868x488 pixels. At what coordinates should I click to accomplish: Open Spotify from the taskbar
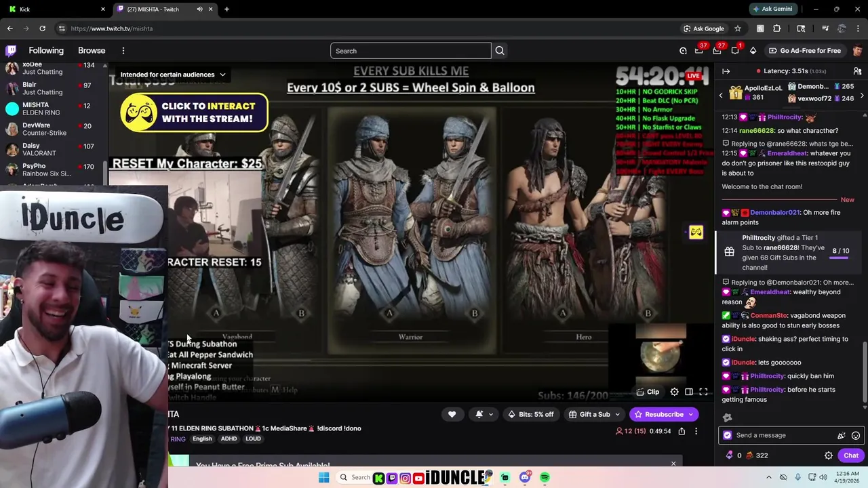click(x=545, y=478)
